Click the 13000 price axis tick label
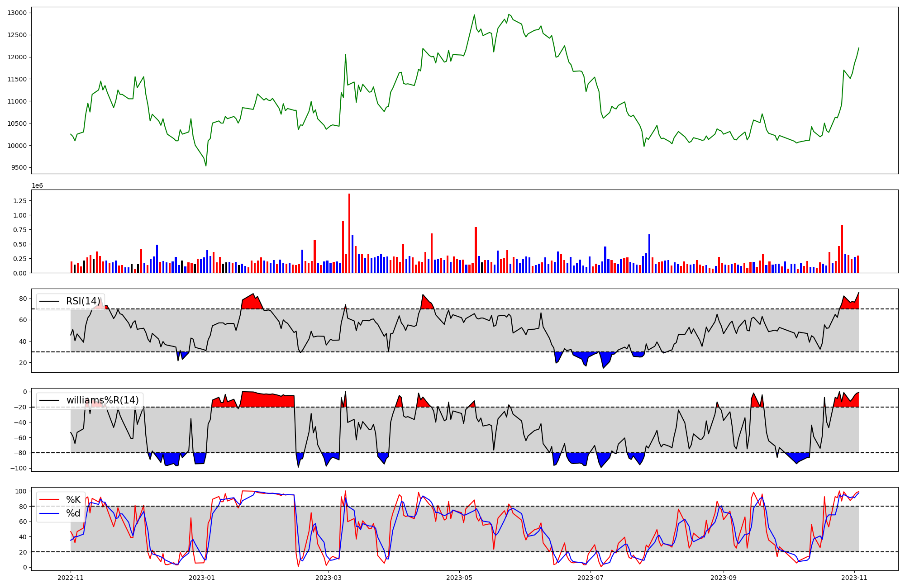This screenshot has height=588, width=905. pos(17,13)
